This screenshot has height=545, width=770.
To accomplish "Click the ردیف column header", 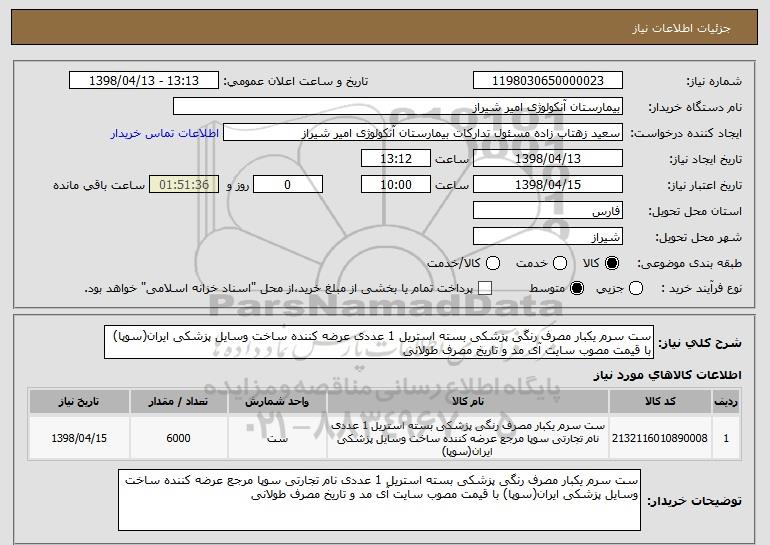I will tap(726, 402).
